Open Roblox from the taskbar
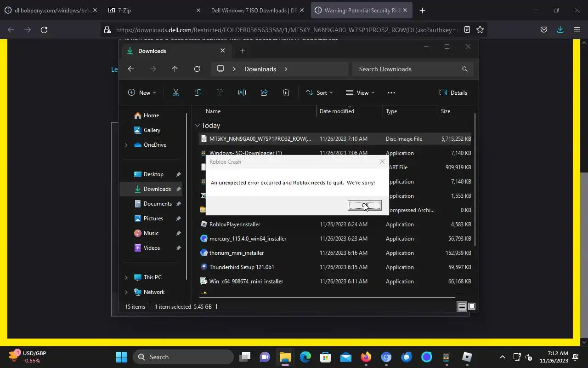The width and height of the screenshot is (588, 368). pos(467,357)
